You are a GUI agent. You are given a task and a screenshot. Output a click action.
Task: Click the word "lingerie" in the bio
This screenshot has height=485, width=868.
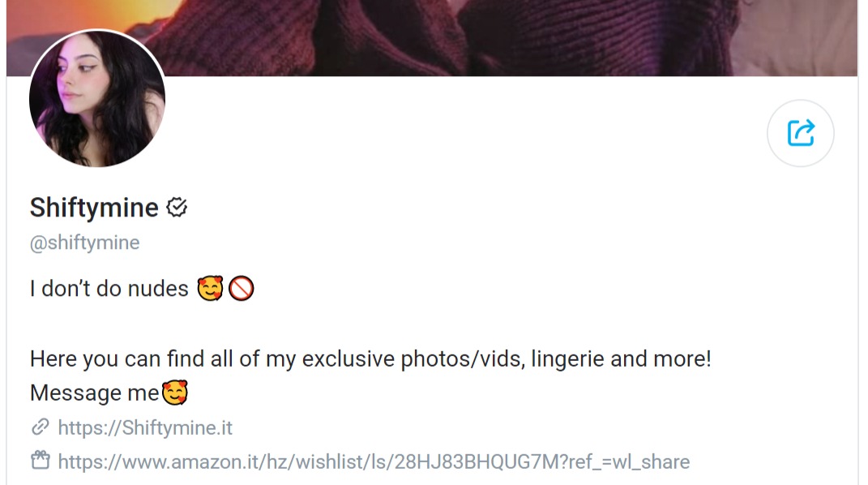(x=567, y=359)
